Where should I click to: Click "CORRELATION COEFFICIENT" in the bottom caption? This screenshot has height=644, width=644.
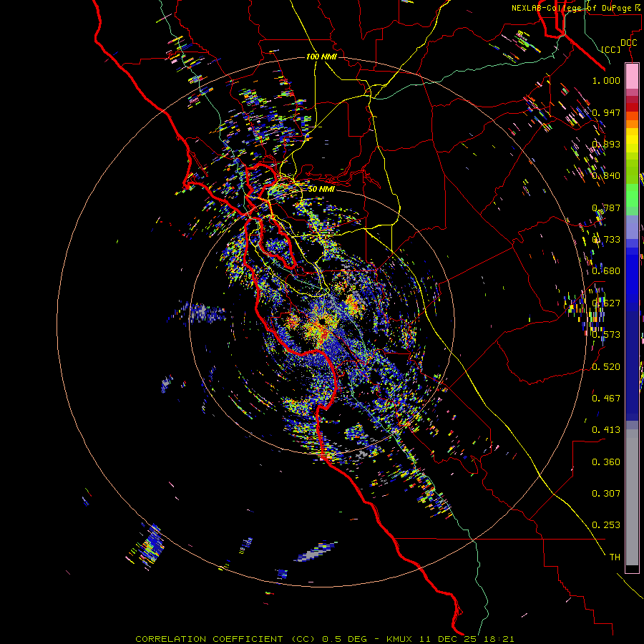(x=209, y=639)
